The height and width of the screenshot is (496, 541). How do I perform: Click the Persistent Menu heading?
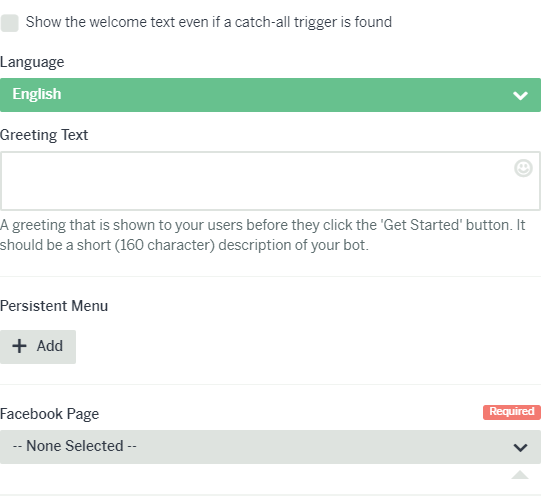(x=54, y=306)
